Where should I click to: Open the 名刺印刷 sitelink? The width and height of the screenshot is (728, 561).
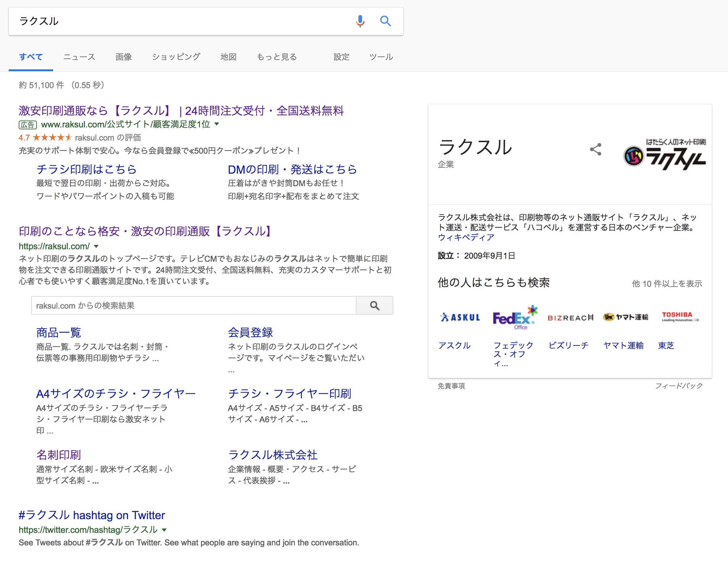(59, 454)
